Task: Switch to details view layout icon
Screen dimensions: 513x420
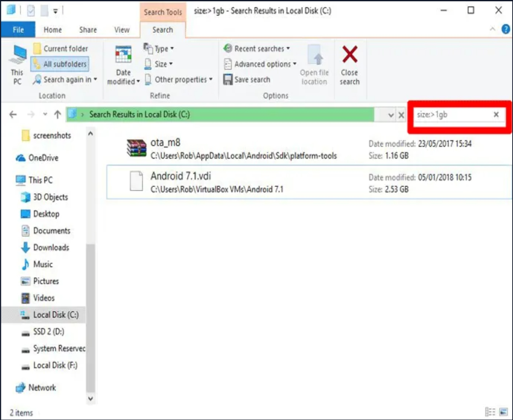Action: click(490, 412)
